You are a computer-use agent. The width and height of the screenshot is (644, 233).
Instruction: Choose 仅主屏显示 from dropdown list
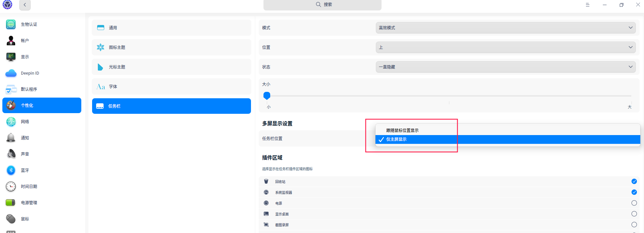pyautogui.click(x=508, y=139)
